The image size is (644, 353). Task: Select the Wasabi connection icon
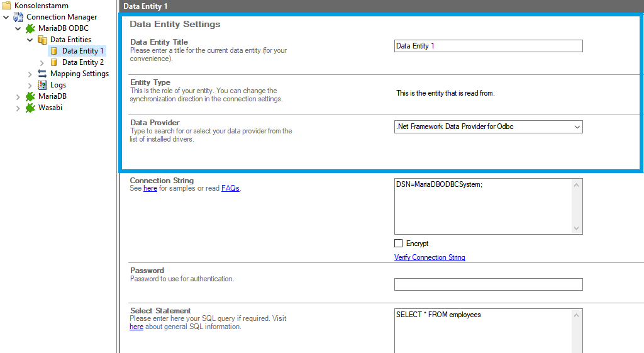[30, 108]
